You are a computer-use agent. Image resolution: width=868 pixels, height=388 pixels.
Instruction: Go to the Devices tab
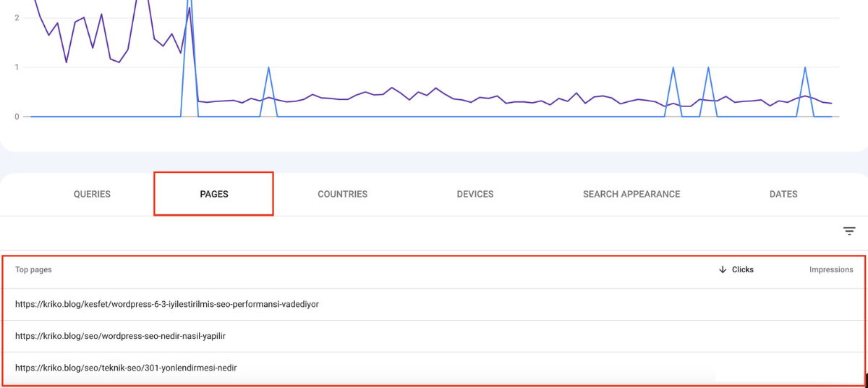click(475, 194)
